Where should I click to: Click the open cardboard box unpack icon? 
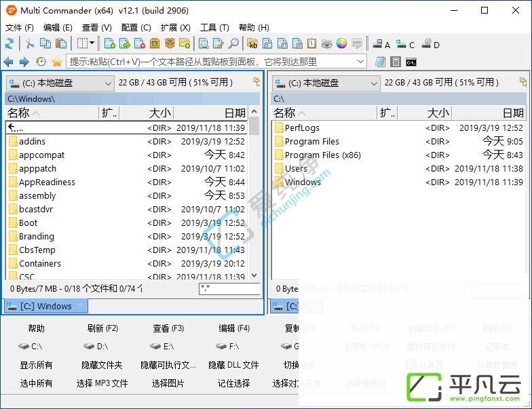[170, 43]
